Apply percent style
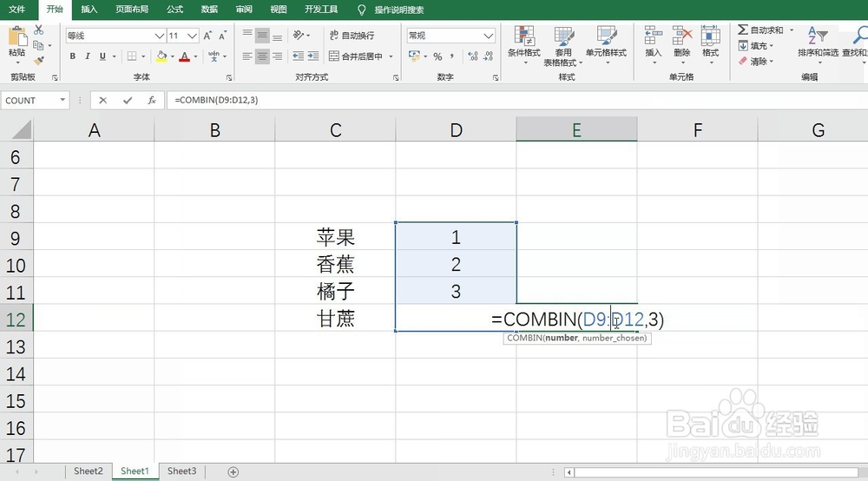 (x=437, y=56)
